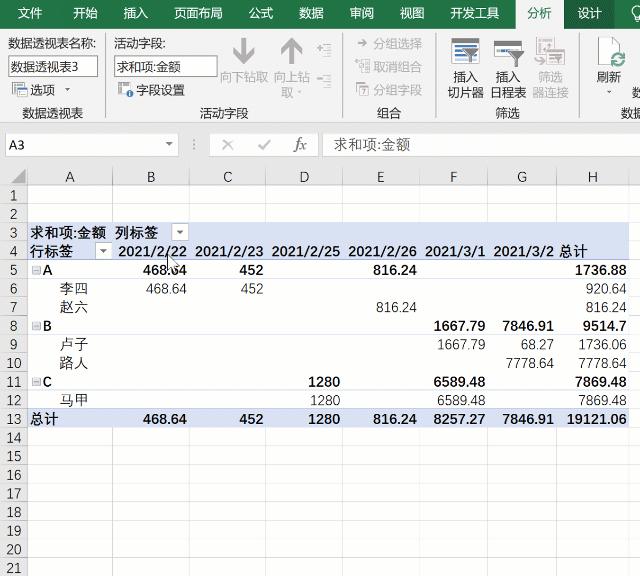Click the Drill Down arrow icon

tap(244, 51)
